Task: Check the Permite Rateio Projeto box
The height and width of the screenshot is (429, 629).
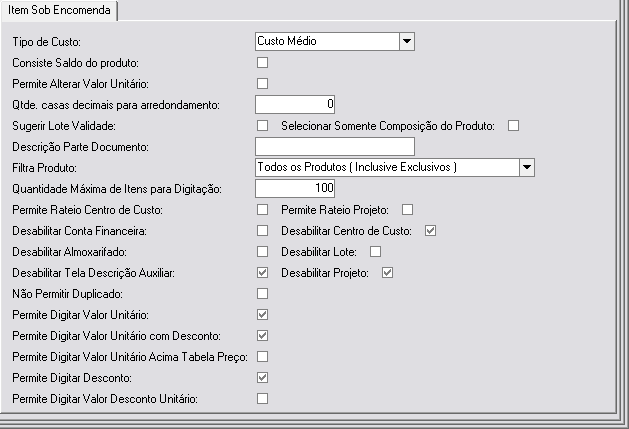Action: pos(407,209)
